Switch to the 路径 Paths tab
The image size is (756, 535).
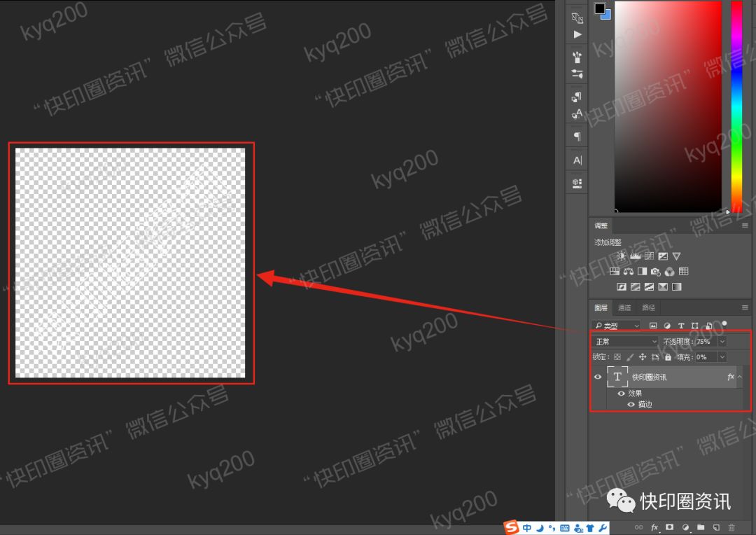click(648, 307)
